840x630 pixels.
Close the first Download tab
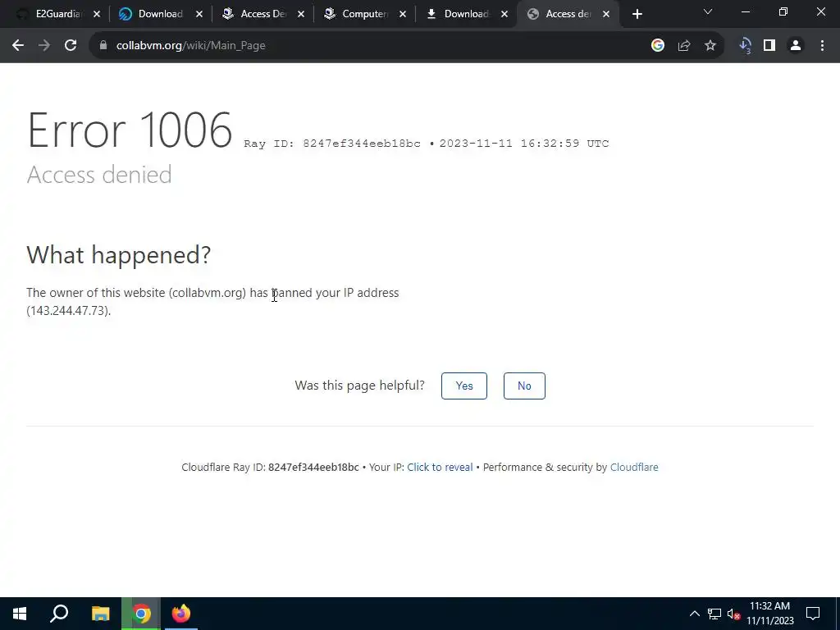click(x=199, y=15)
